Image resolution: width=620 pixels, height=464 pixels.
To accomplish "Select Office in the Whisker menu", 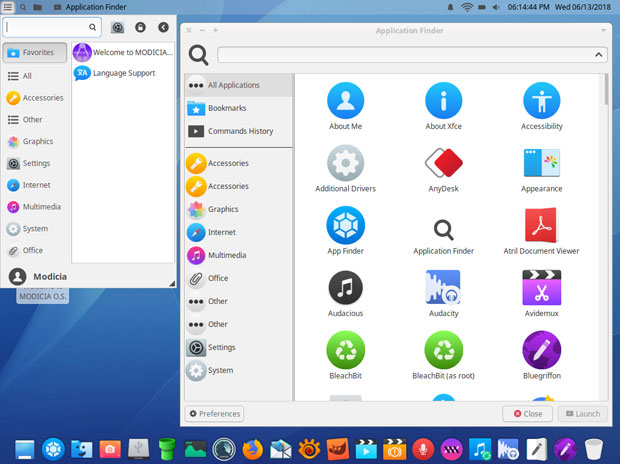I will point(35,250).
